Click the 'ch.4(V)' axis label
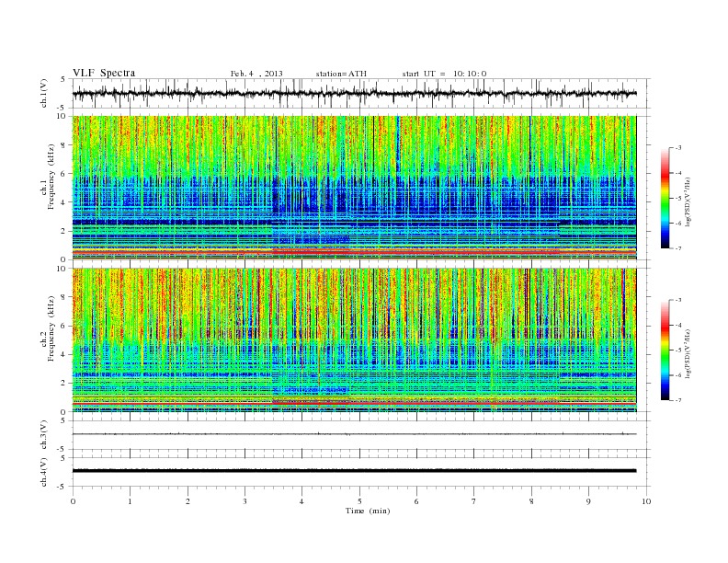 point(44,472)
